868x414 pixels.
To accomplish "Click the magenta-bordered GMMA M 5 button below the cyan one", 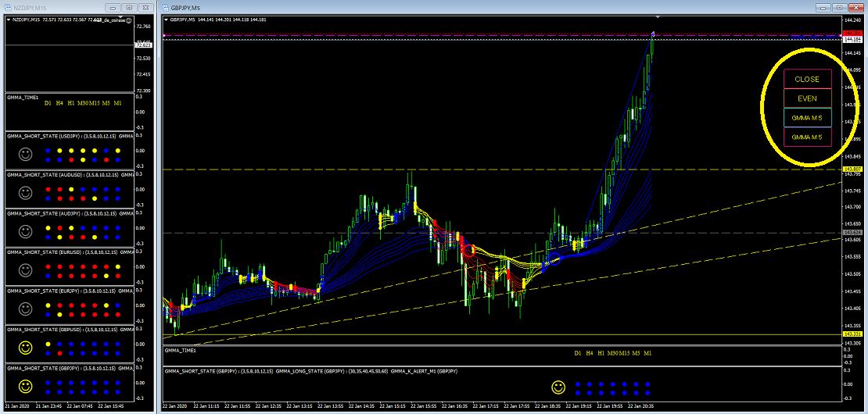I will [807, 137].
